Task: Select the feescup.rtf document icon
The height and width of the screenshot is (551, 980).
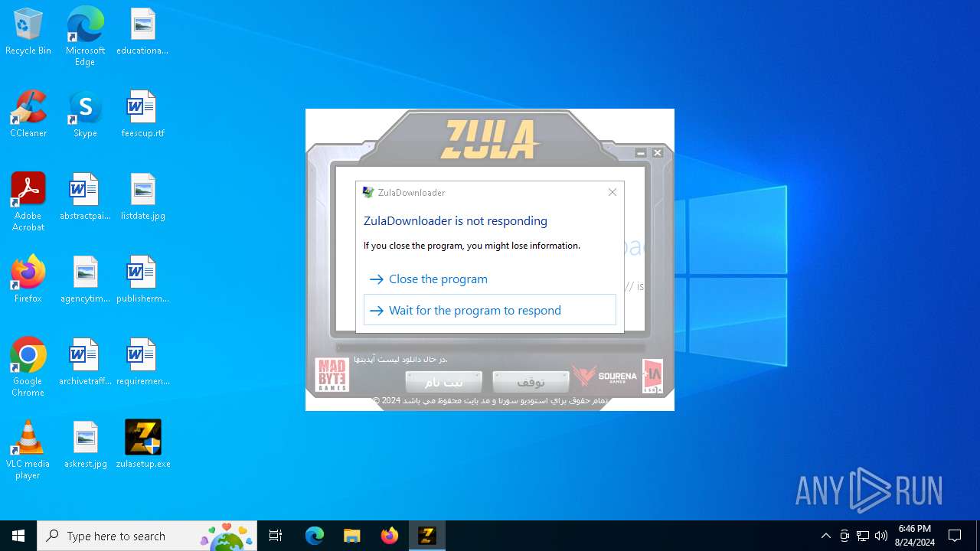Action: click(142, 115)
